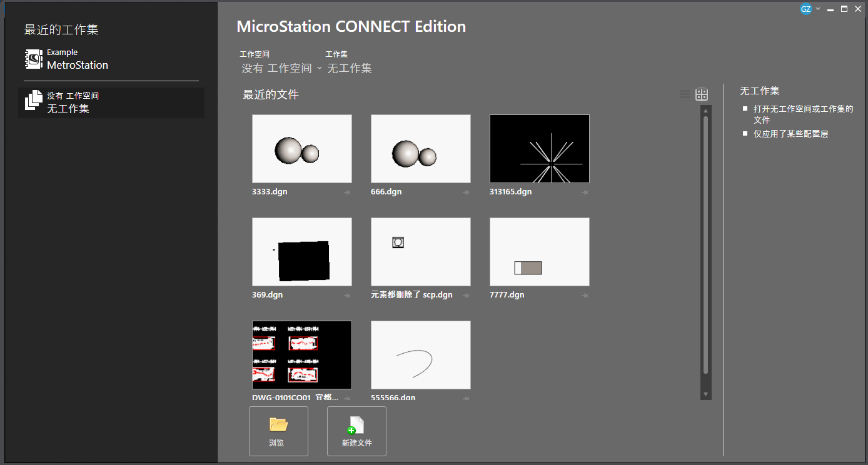Click the 7777.dgn file name

(x=507, y=295)
